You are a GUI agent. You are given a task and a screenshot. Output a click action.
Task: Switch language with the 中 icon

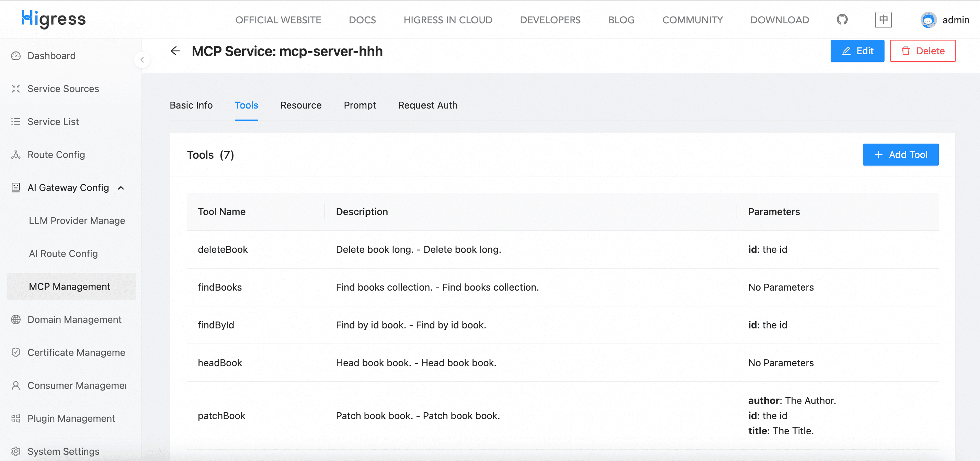(x=884, y=20)
